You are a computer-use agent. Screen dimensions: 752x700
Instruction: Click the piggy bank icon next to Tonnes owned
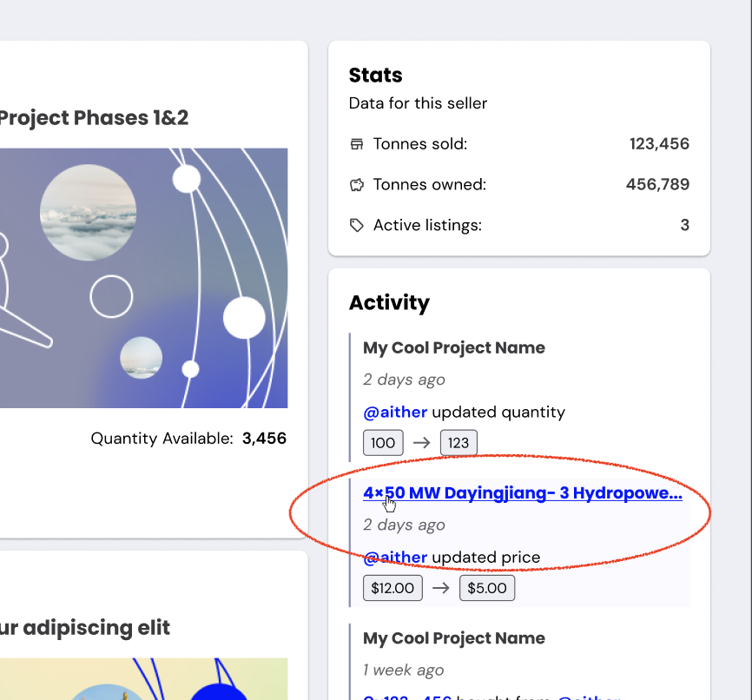click(357, 184)
